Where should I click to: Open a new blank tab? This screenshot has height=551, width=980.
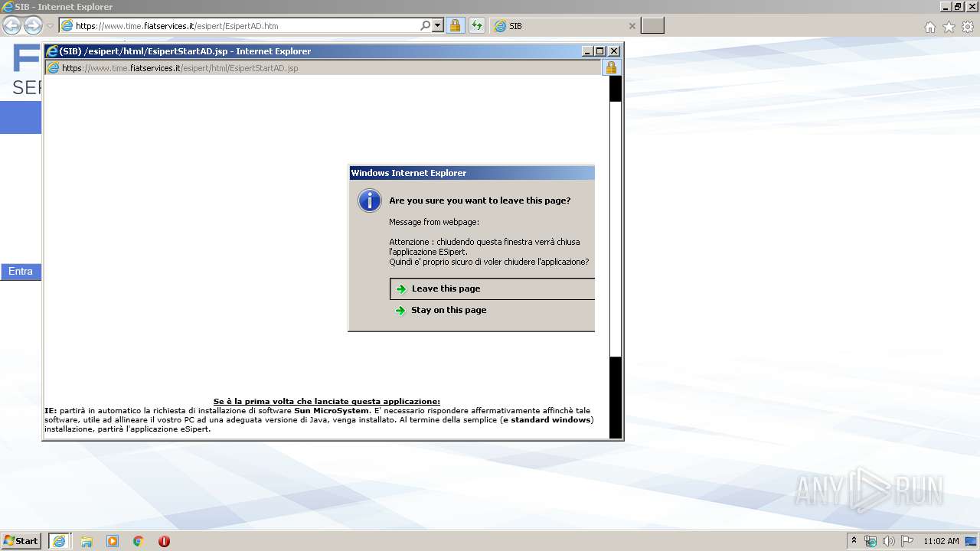click(652, 25)
